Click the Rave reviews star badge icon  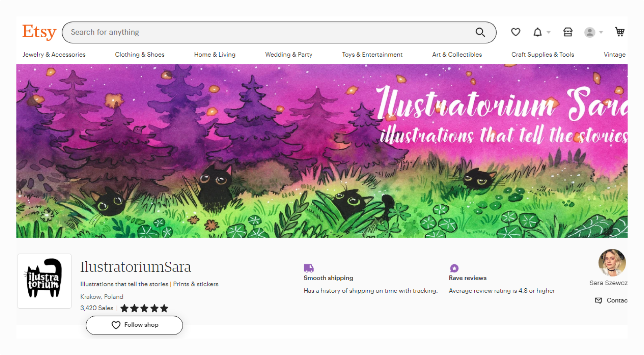[x=454, y=268]
